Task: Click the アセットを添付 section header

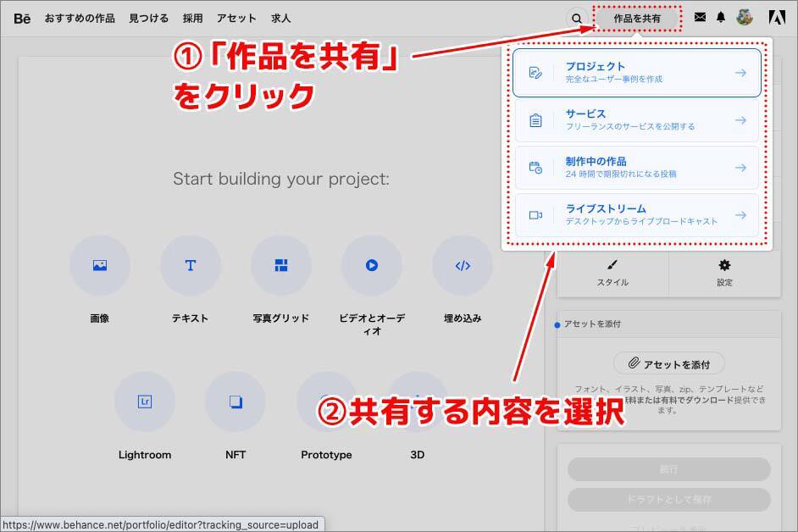Action: coord(592,324)
